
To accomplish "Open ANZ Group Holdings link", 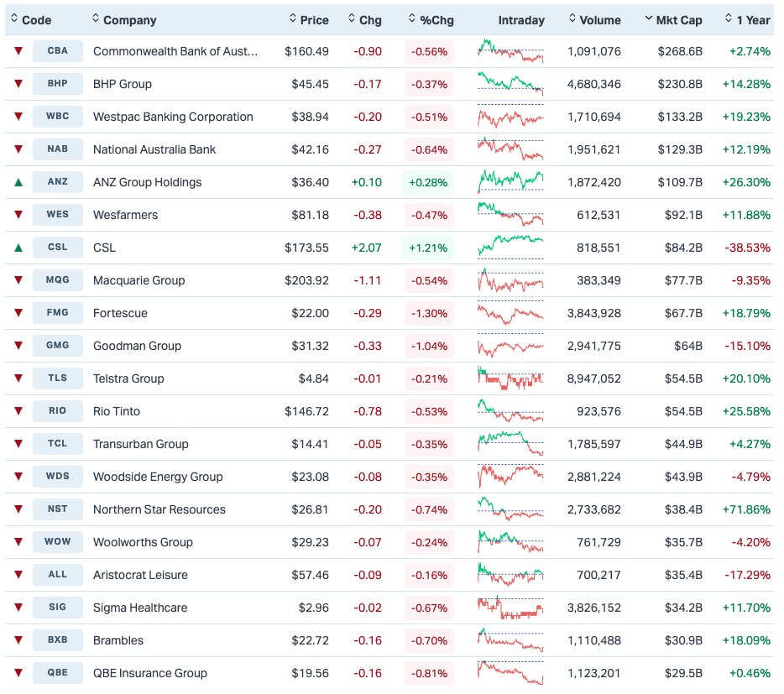I will [x=148, y=182].
